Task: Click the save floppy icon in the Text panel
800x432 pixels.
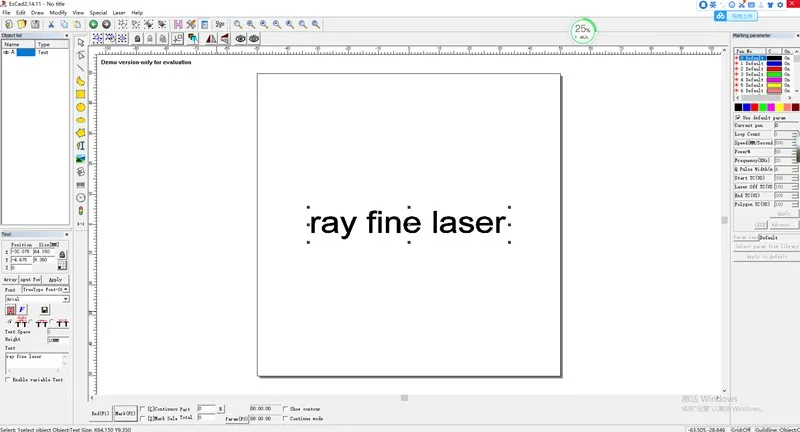Action: [44, 310]
